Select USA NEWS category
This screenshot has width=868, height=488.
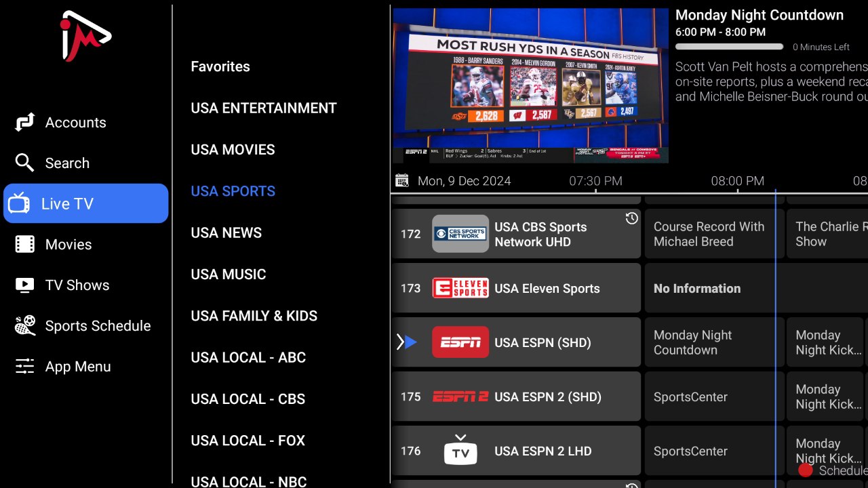click(x=226, y=233)
